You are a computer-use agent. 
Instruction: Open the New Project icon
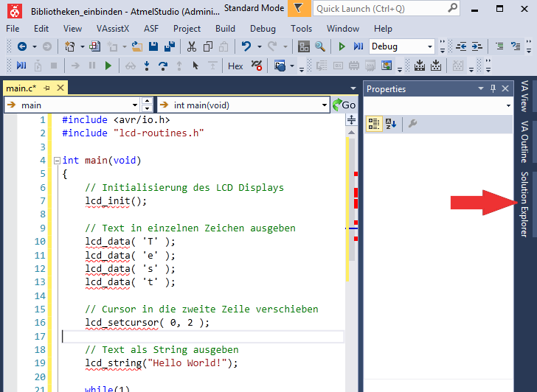tap(70, 46)
